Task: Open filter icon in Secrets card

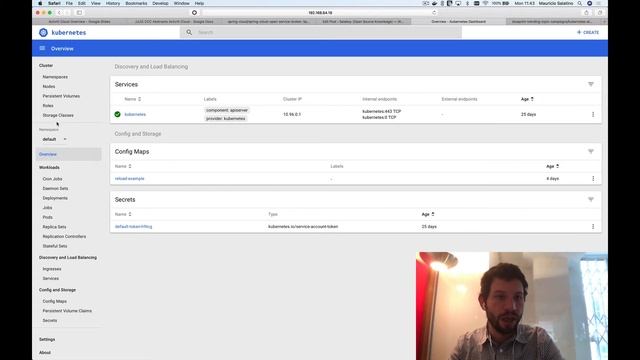Action: pos(591,200)
